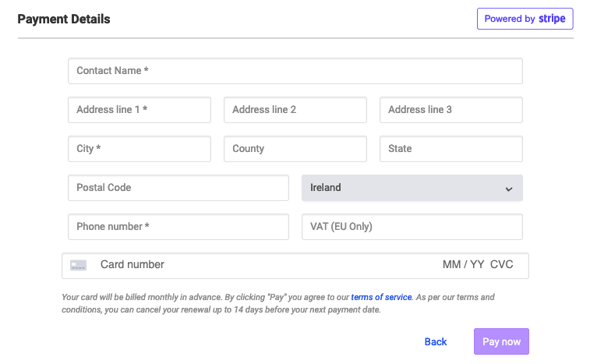This screenshot has height=364, width=590.
Task: Focus the Address line 1 field
Action: (140, 110)
